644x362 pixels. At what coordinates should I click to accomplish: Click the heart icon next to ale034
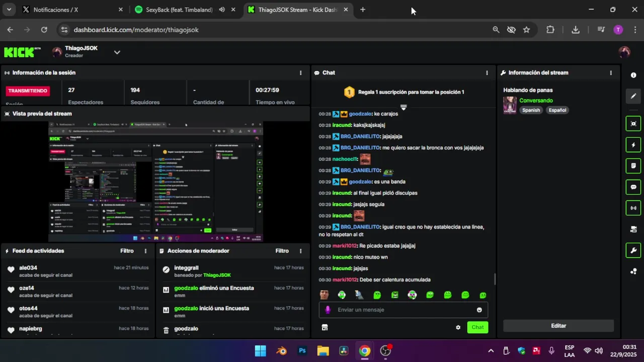point(11,269)
